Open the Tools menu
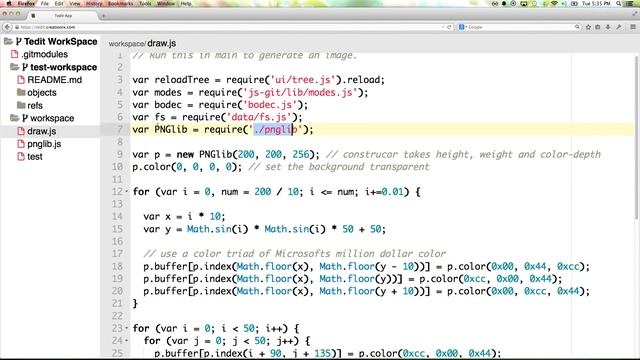Screen dimensions: 640x360 [x=145, y=3]
